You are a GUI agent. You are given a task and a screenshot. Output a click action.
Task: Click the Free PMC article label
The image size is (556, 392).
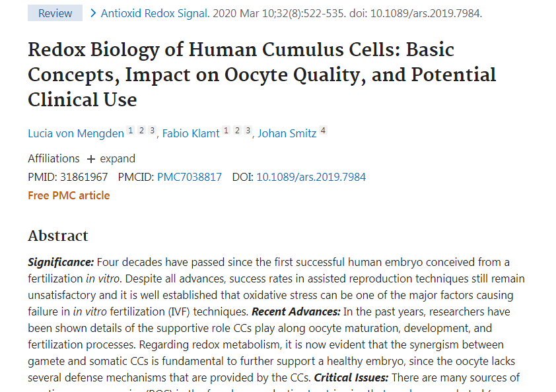pyautogui.click(x=69, y=195)
